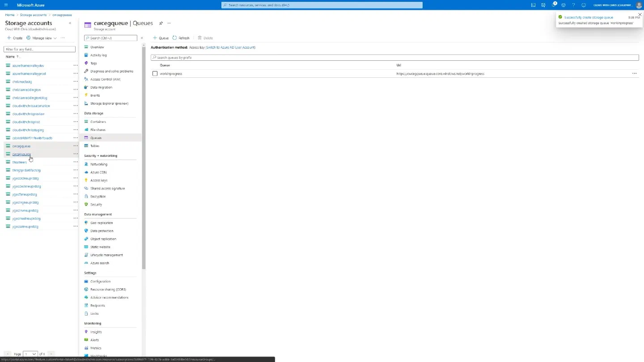The height and width of the screenshot is (362, 644).
Task: Open the page number dropdown
Action: tap(30, 354)
